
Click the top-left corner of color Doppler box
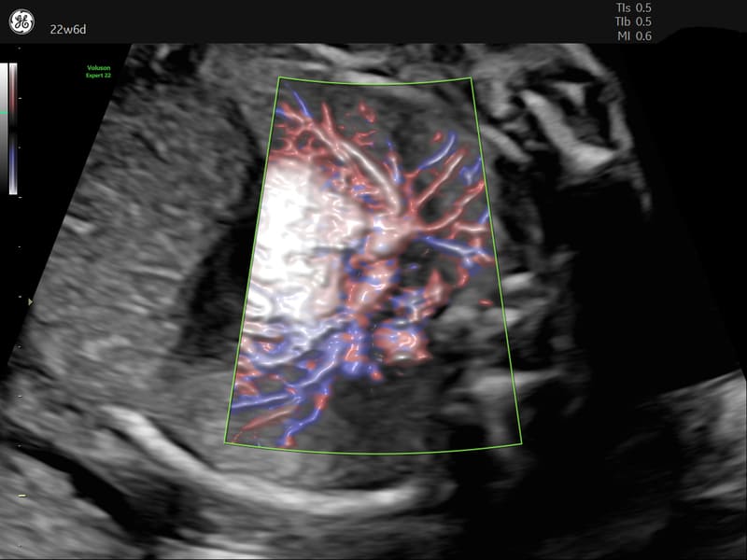tap(279, 77)
